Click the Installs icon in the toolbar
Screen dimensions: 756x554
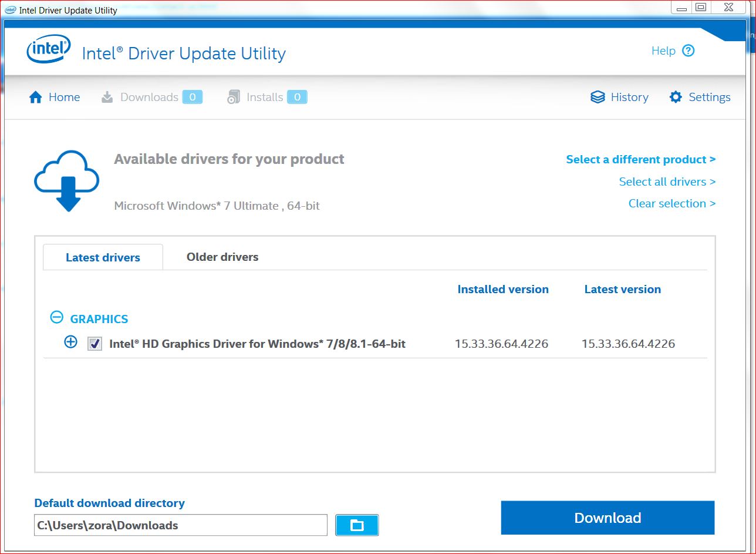coord(234,96)
